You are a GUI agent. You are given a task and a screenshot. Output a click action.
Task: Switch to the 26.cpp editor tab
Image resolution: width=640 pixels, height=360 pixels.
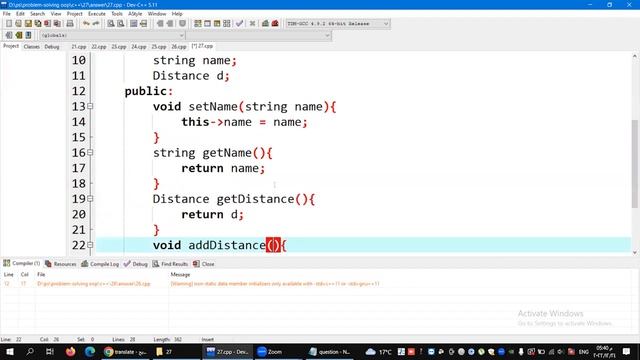179,47
